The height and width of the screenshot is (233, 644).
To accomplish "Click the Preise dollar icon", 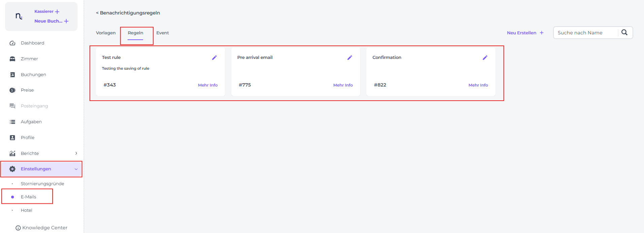I will [x=12, y=90].
